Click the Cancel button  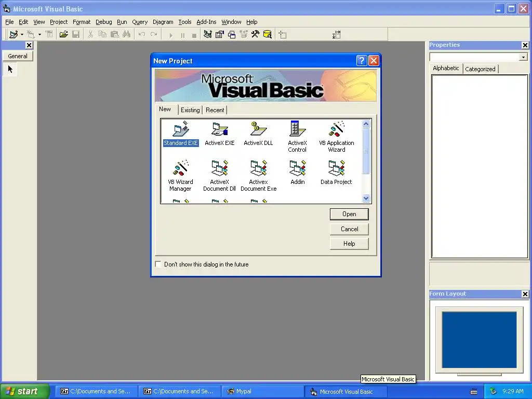coord(349,229)
